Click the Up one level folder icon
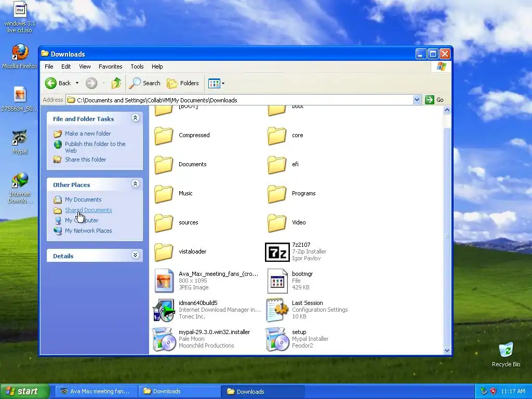Image resolution: width=532 pixels, height=399 pixels. 116,83
